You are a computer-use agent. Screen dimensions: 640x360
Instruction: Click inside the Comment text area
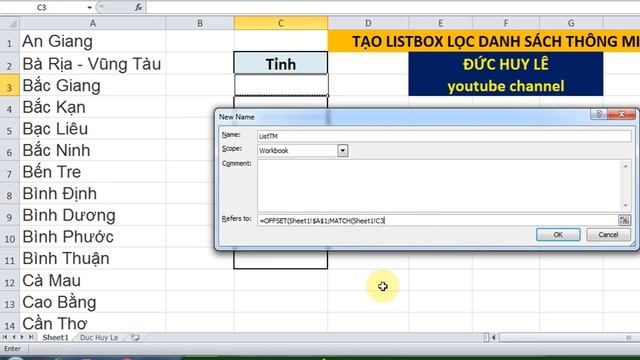click(x=439, y=186)
